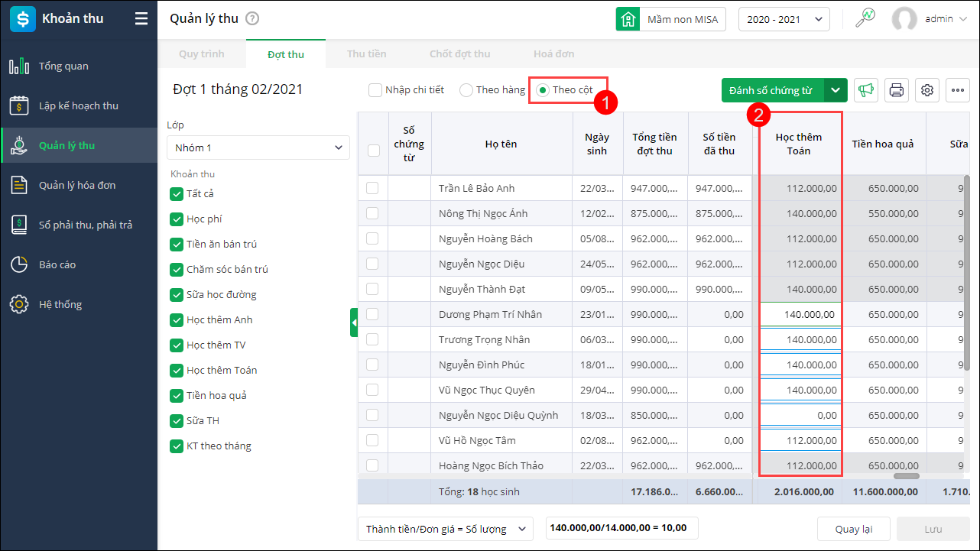Switch to the Đợt thu tab
Screen dimensions: 980x551
286,54
